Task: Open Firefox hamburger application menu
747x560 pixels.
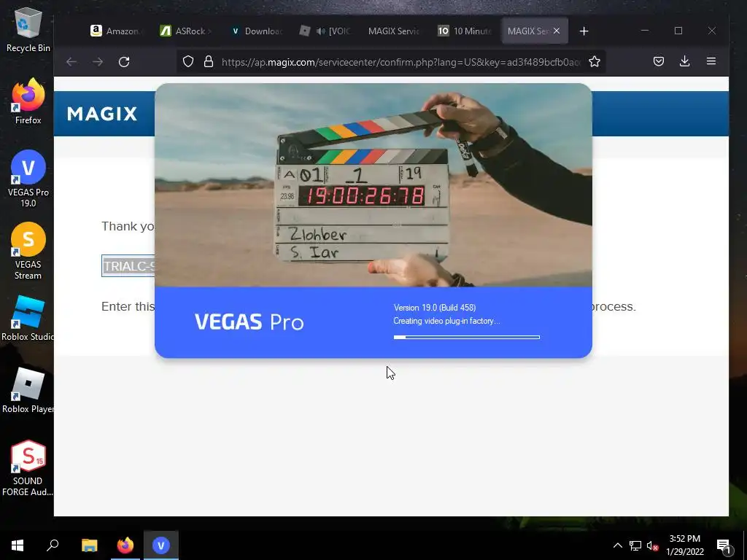Action: coord(711,61)
